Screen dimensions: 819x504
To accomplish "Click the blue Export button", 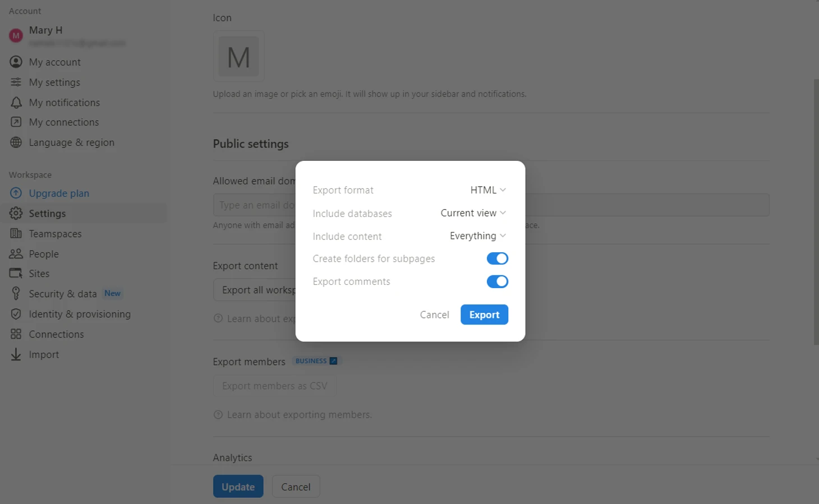I will click(x=484, y=315).
